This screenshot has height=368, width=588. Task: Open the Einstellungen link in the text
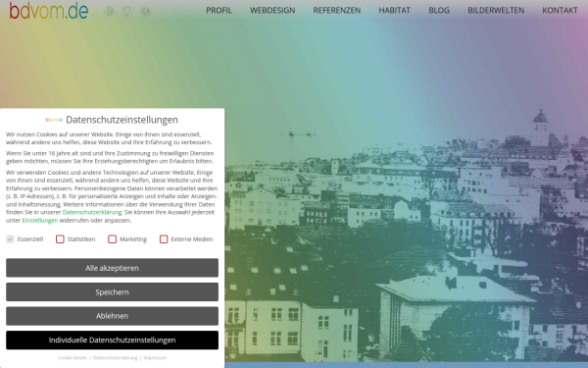tap(40, 221)
